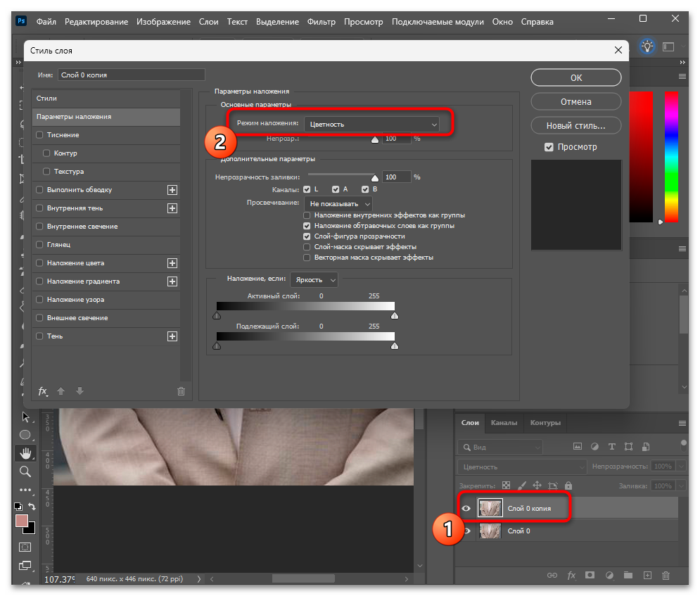This screenshot has width=700, height=596.
Task: Select the Path Selection arrow tool
Action: tap(25, 417)
